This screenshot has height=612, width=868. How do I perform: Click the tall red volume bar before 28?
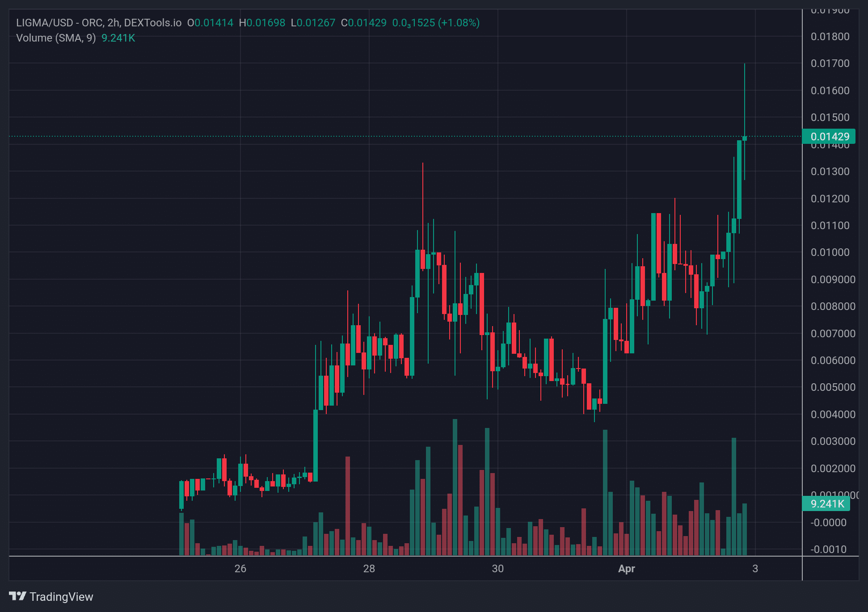click(x=348, y=506)
